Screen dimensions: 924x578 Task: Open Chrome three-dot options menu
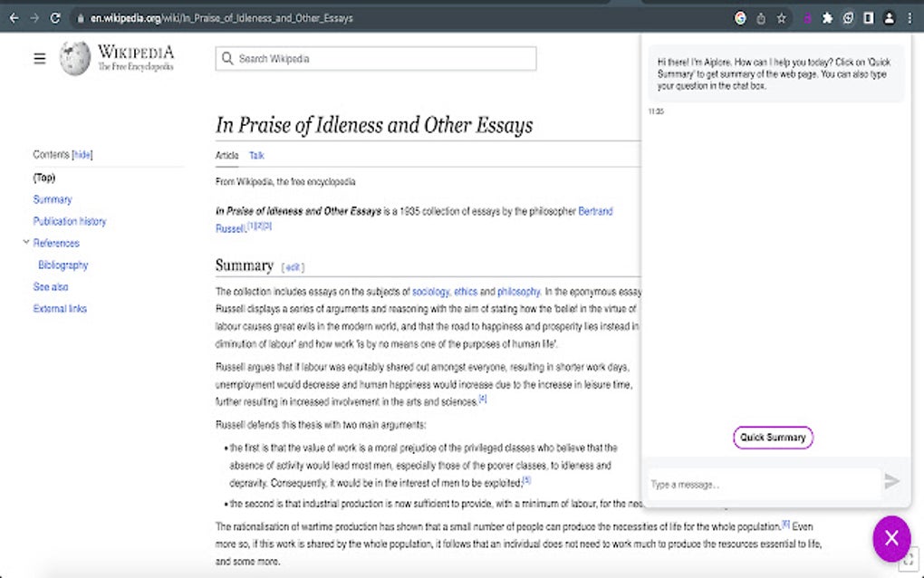910,17
